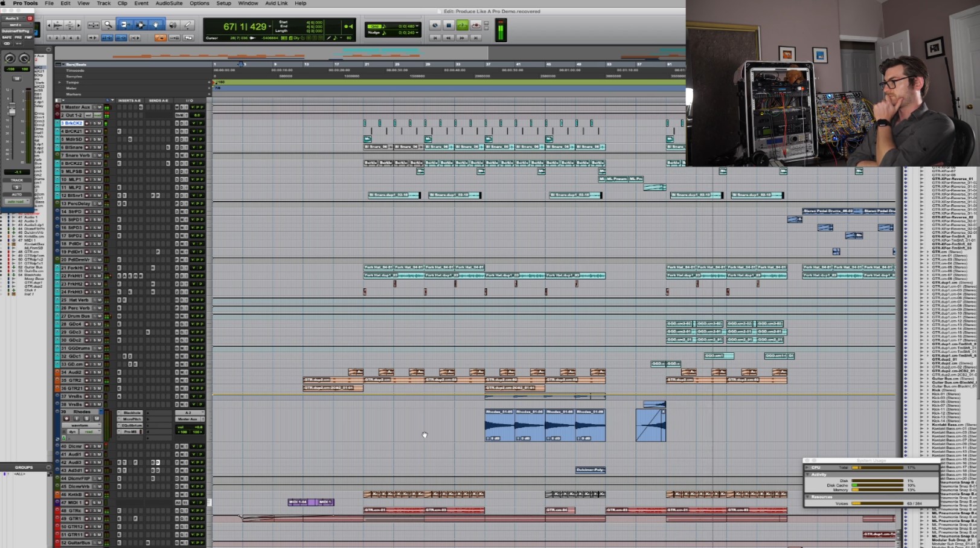980x548 pixels.
Task: Open the MicroPitch insert on Rhodes
Action: (132, 419)
